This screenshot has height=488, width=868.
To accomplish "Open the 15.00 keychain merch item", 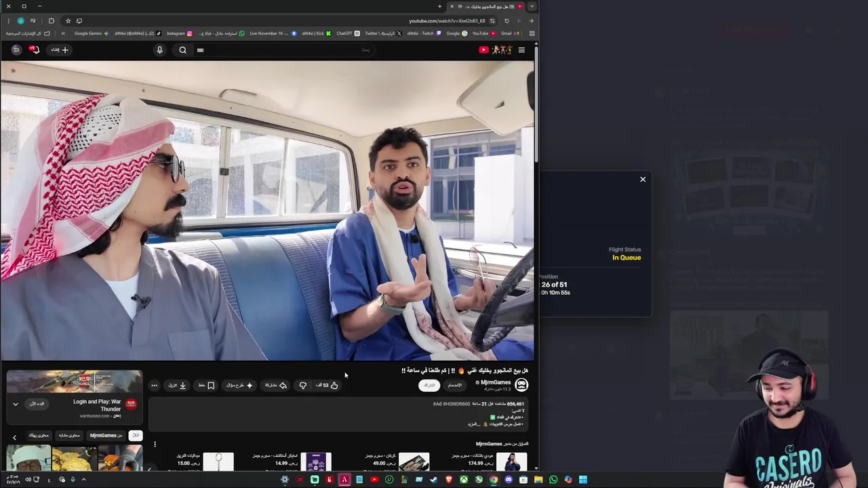I will pos(205,461).
